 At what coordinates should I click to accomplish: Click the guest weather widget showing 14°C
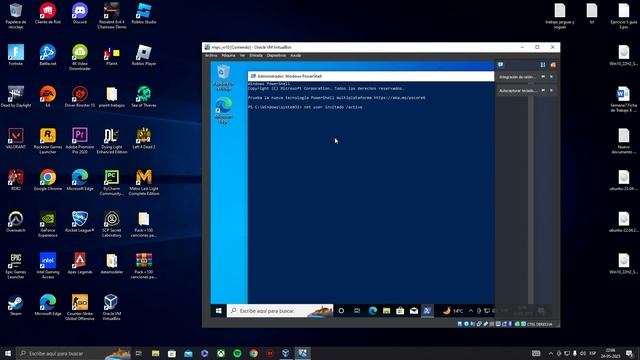453,311
